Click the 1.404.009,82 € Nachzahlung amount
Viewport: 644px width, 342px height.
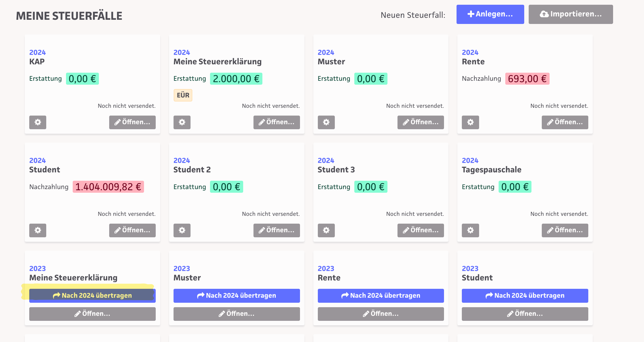click(x=108, y=187)
